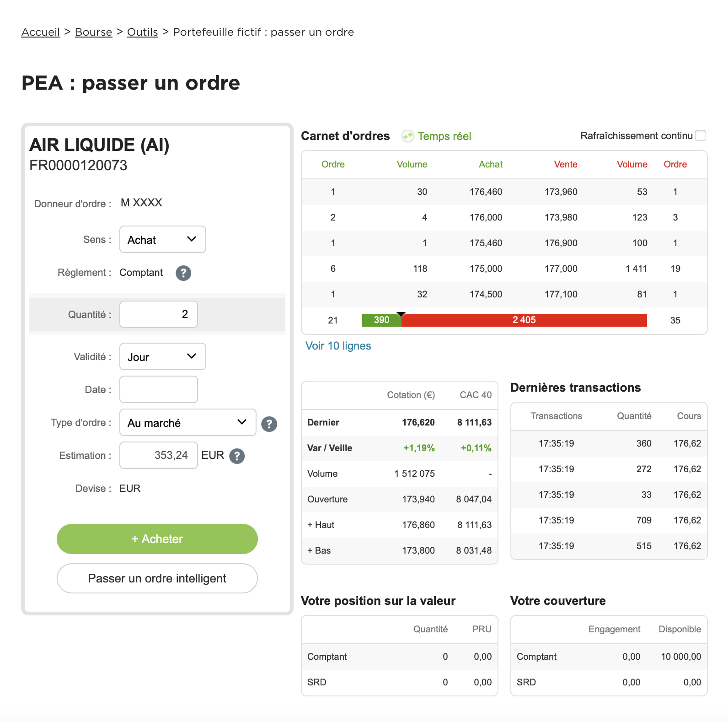Select Vente price 176,900
The width and height of the screenshot is (728, 722).
(561, 243)
